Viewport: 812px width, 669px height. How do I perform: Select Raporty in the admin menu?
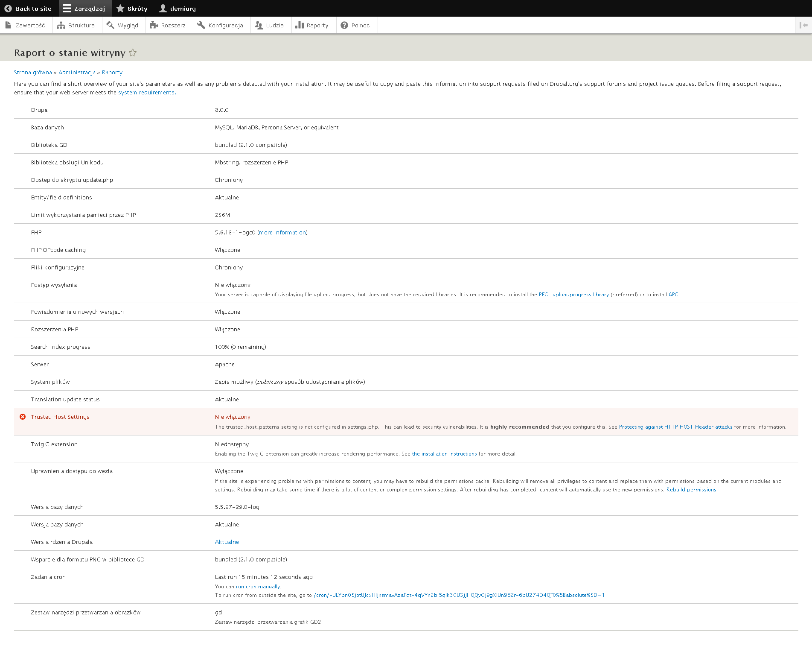point(313,25)
